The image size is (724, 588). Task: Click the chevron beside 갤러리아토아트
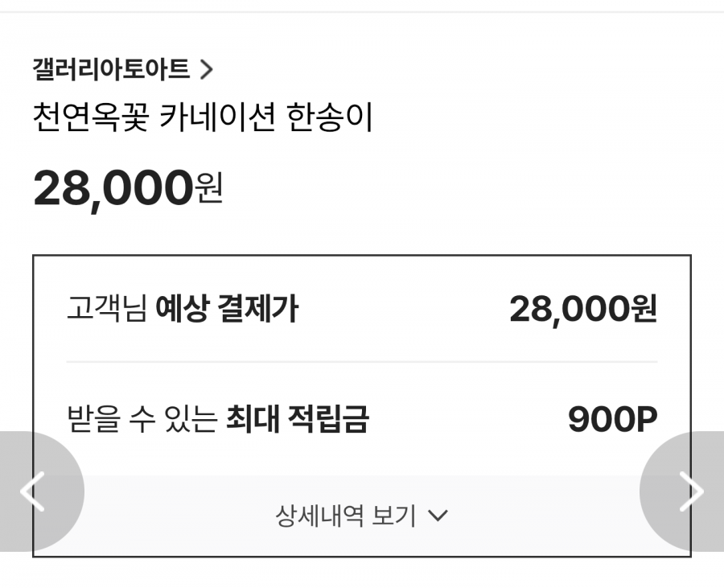[x=206, y=70]
